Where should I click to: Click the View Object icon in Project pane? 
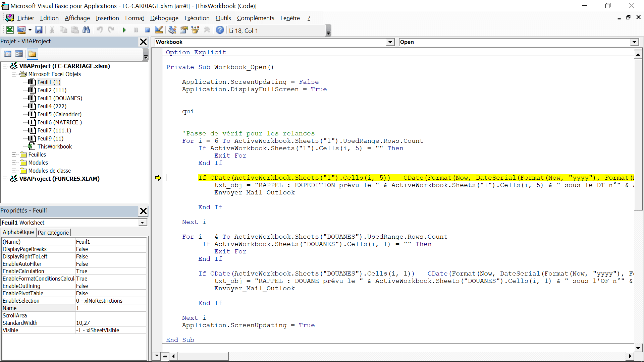(x=19, y=54)
